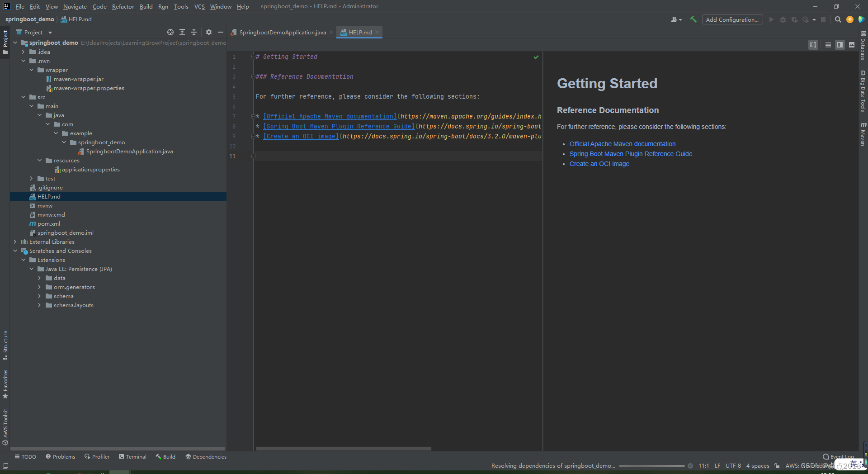The height and width of the screenshot is (474, 868).
Task: Open the VCS menu
Action: [199, 6]
